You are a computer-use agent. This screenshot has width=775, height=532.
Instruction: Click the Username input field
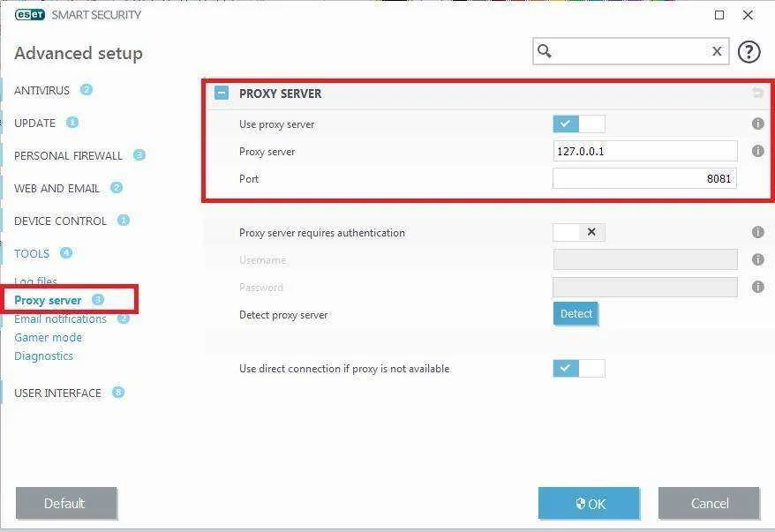[645, 259]
